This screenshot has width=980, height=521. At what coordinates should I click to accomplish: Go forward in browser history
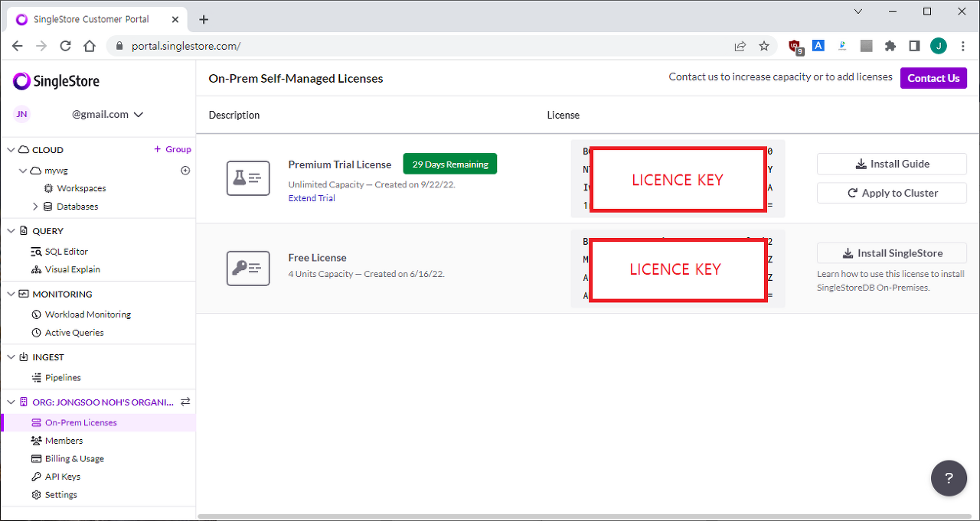click(41, 46)
